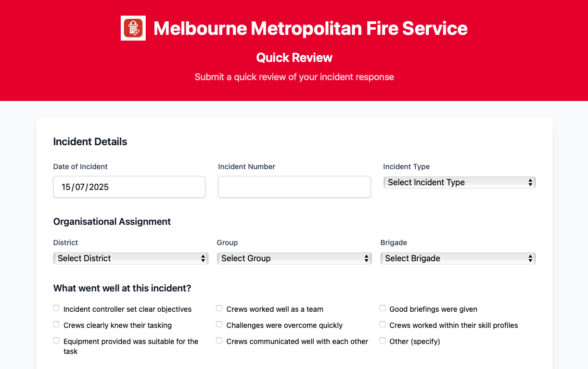Check 'Crews worked well as a team'

219,308
